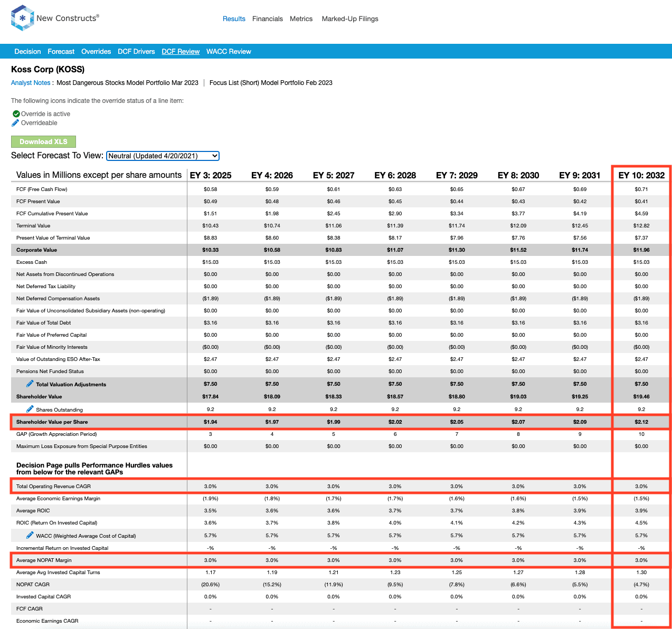Click the Excess Cash row label
This screenshot has height=629, width=672.
[32, 262]
